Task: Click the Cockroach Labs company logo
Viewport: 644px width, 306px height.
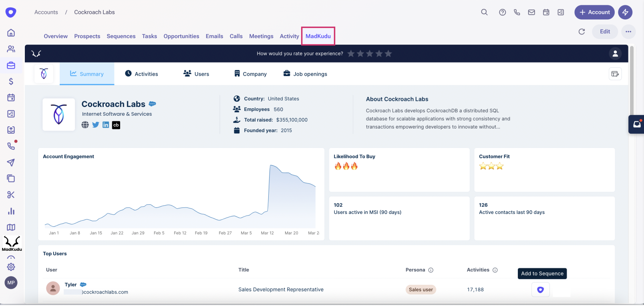Action: [x=59, y=115]
